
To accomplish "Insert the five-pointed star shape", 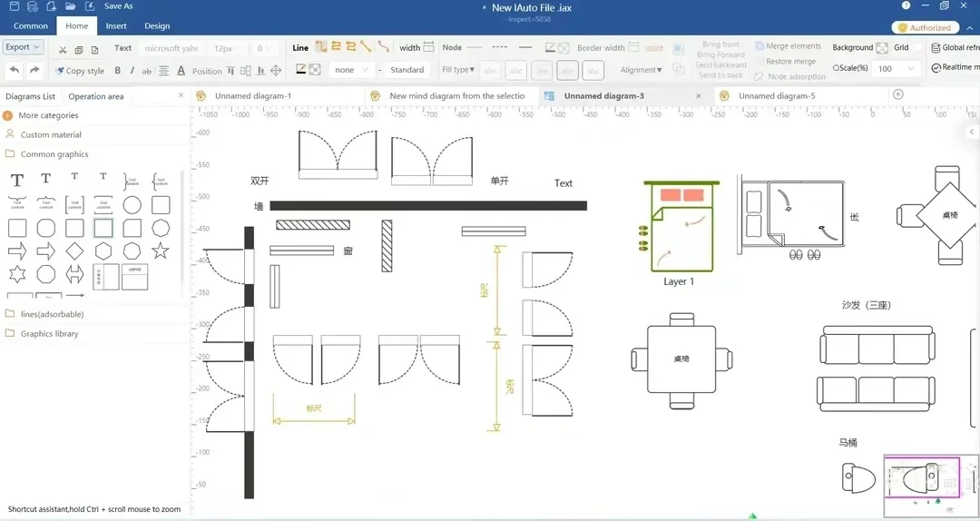I will [161, 251].
